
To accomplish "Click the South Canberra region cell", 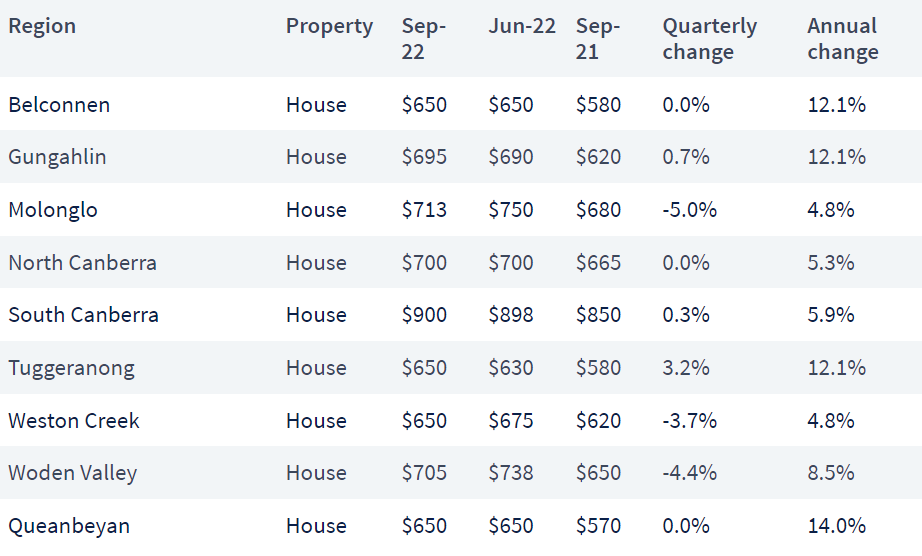I will pyautogui.click(x=83, y=314).
